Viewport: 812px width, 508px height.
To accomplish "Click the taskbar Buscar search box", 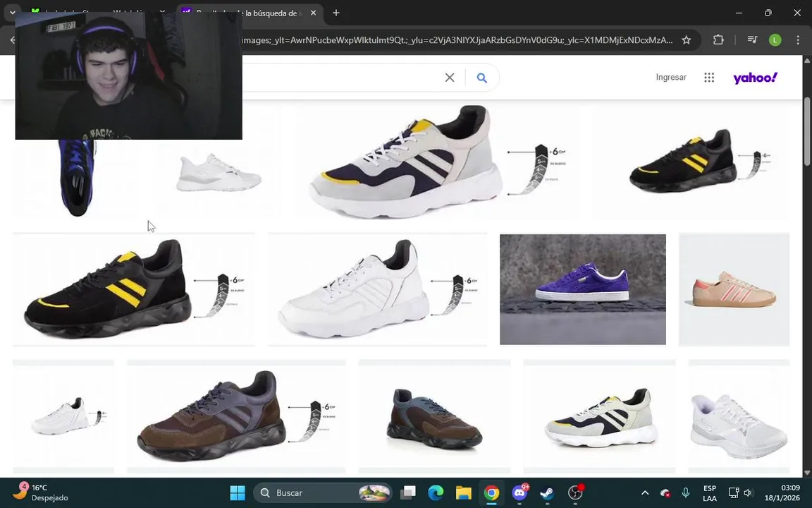I will [x=323, y=492].
